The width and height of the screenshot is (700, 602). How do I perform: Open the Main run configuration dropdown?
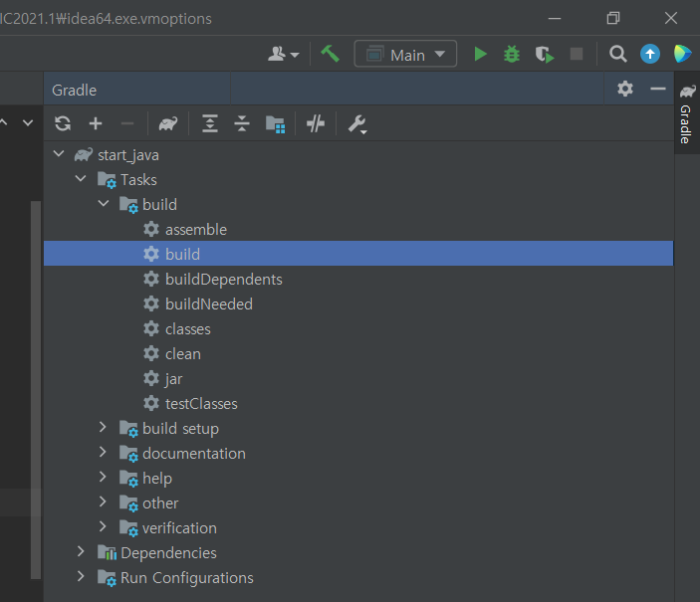coord(405,54)
